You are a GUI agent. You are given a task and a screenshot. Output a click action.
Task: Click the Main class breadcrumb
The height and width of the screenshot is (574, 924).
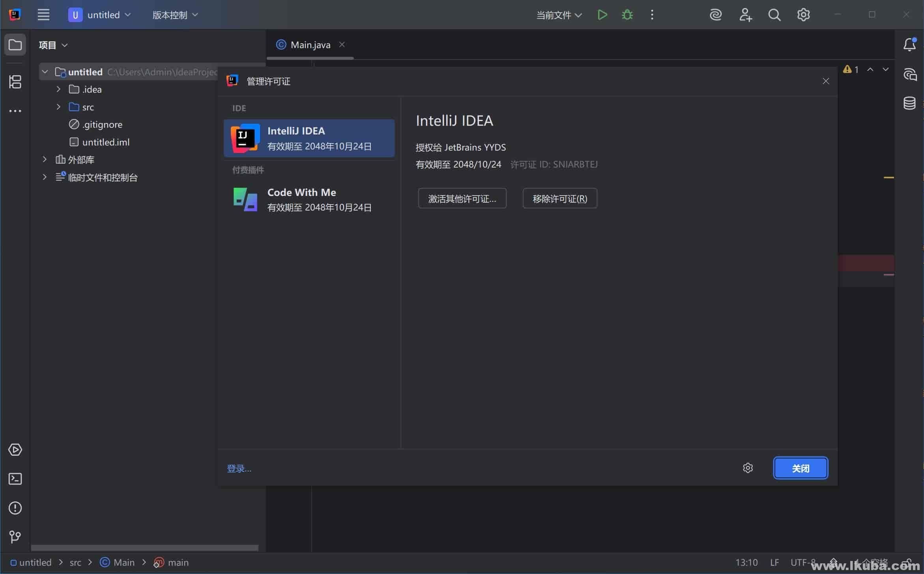coord(117,562)
